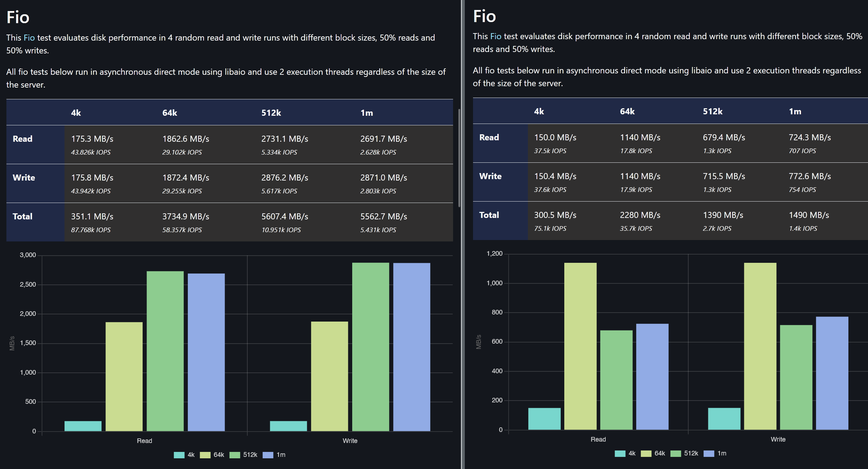Open the Fio link in the left panel description

(29, 38)
